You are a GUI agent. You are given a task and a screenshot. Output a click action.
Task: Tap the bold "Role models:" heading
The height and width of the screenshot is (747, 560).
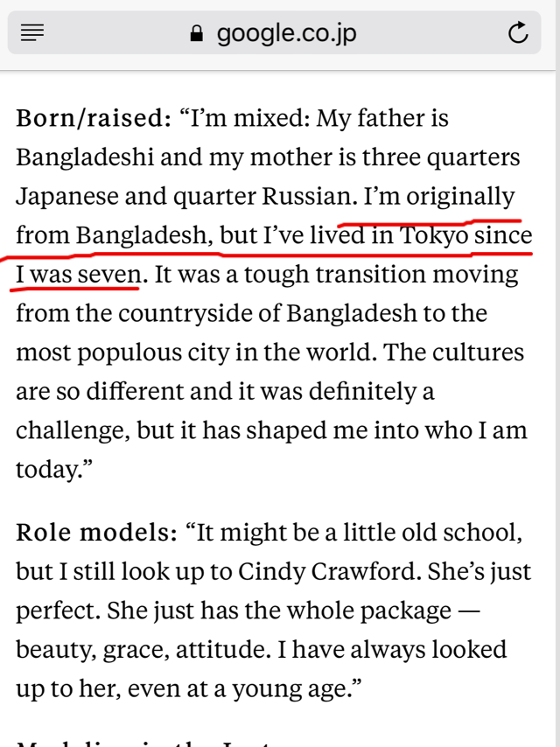tap(97, 532)
